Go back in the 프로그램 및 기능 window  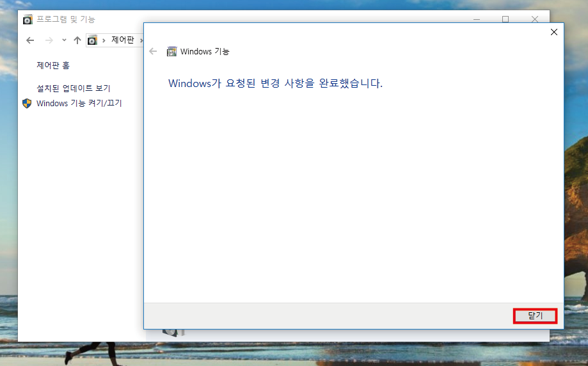30,40
